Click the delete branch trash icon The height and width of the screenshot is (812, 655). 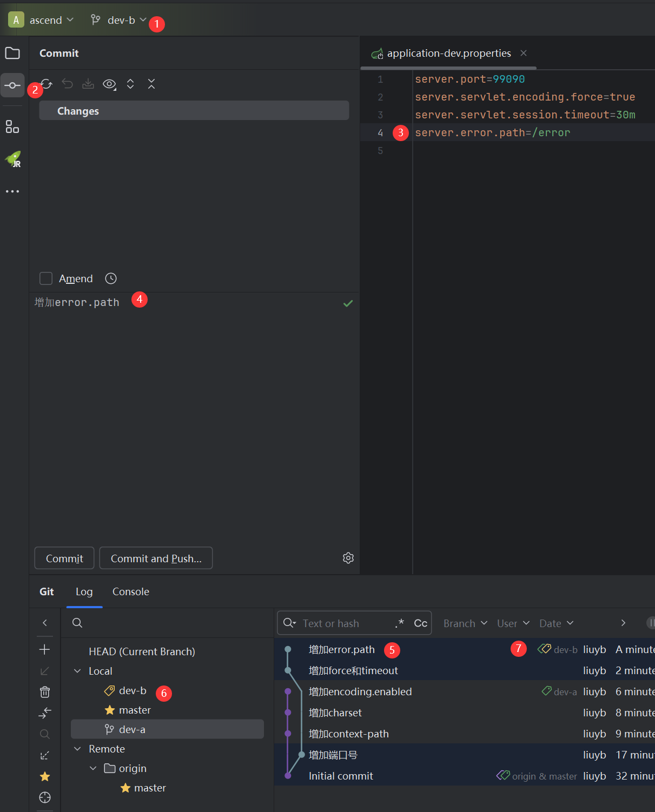click(45, 692)
